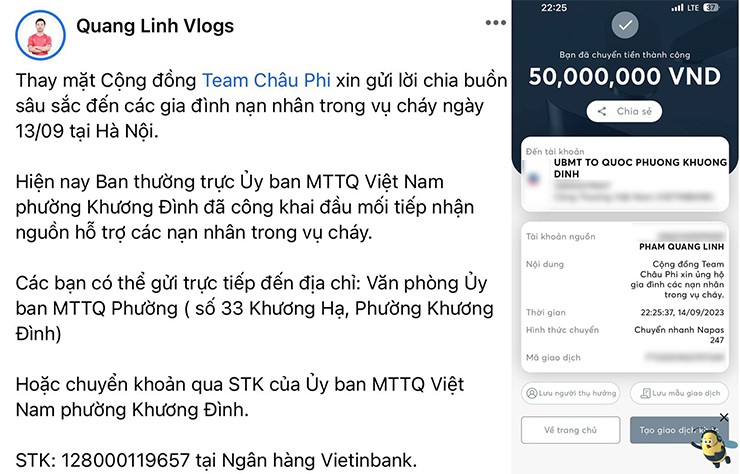Tap the Về trang chủ button
The height and width of the screenshot is (474, 740).
(x=571, y=430)
